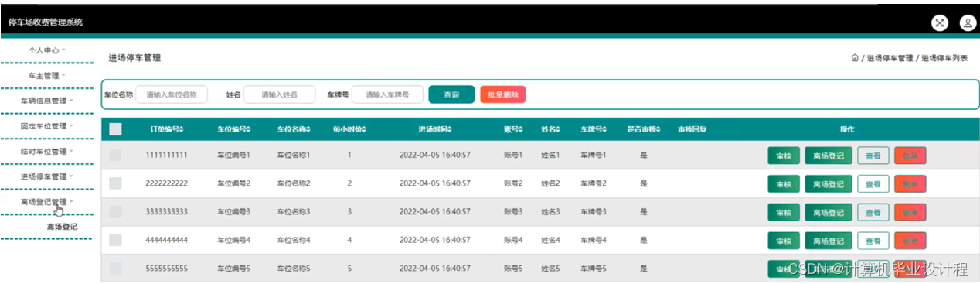The image size is (980, 284).
Task: Expand the 进场停车管理 sidebar menu
Action: point(46,176)
